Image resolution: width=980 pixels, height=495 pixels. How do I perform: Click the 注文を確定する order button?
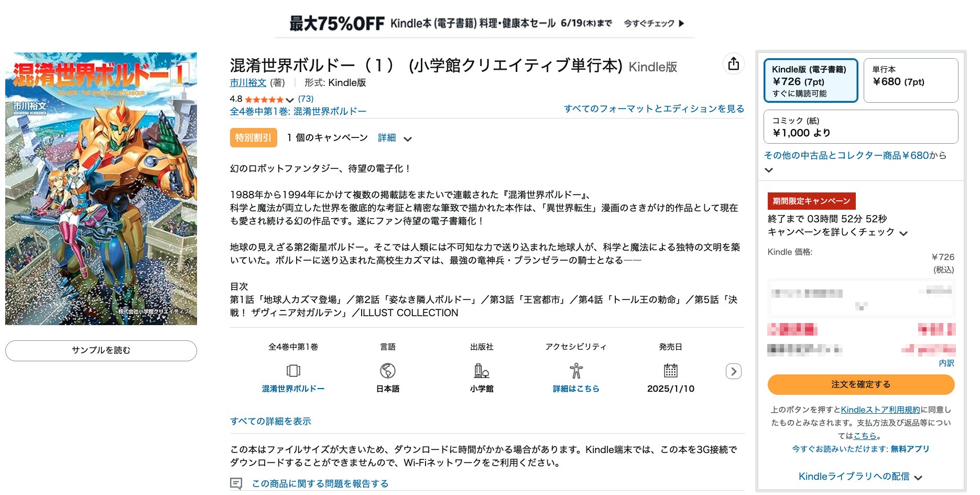coord(861,384)
